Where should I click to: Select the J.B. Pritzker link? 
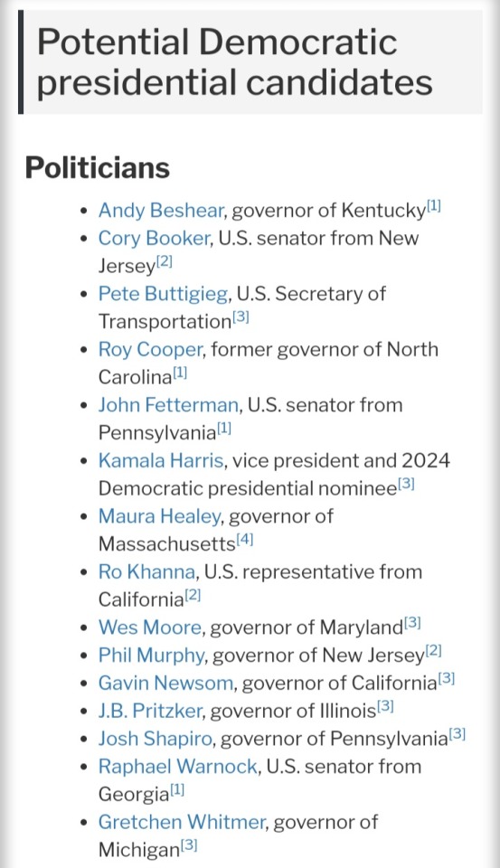click(x=150, y=711)
